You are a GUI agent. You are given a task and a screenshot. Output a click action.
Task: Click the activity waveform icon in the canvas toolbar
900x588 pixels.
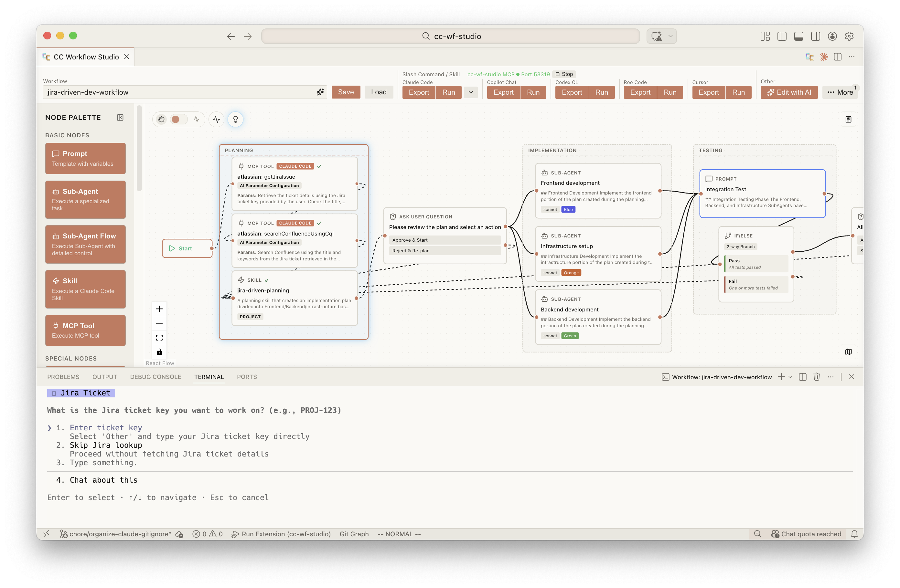click(216, 119)
